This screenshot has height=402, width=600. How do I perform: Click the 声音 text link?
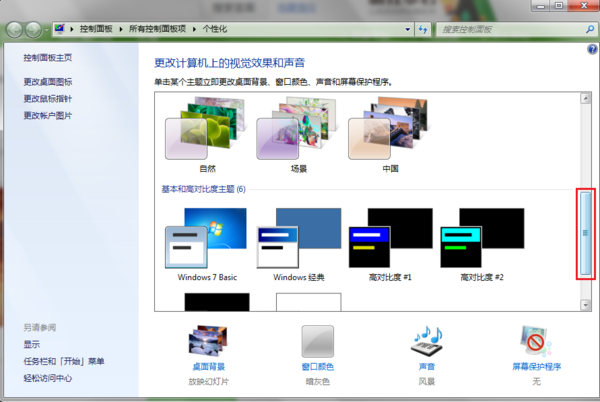[427, 366]
